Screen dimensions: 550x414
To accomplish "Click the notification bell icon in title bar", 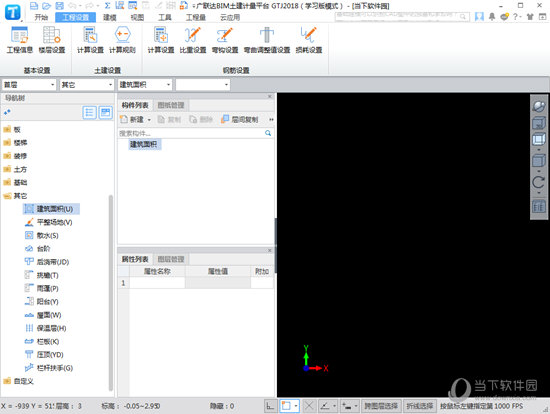I will (492, 16).
